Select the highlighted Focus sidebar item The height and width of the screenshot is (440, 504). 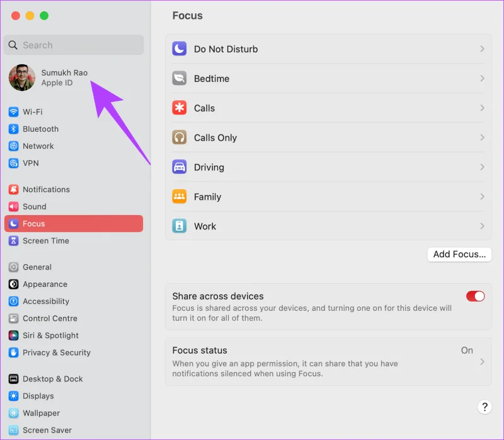(x=74, y=224)
